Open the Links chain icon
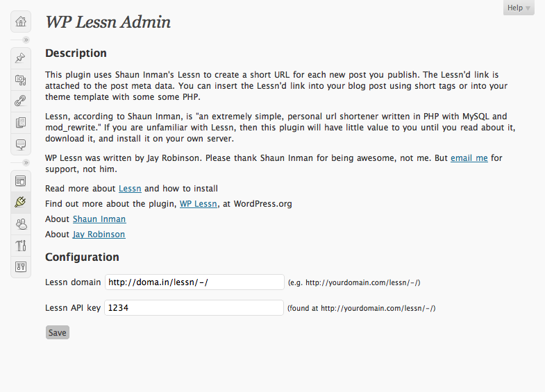Viewport: 545px width, 392px height. click(x=21, y=101)
